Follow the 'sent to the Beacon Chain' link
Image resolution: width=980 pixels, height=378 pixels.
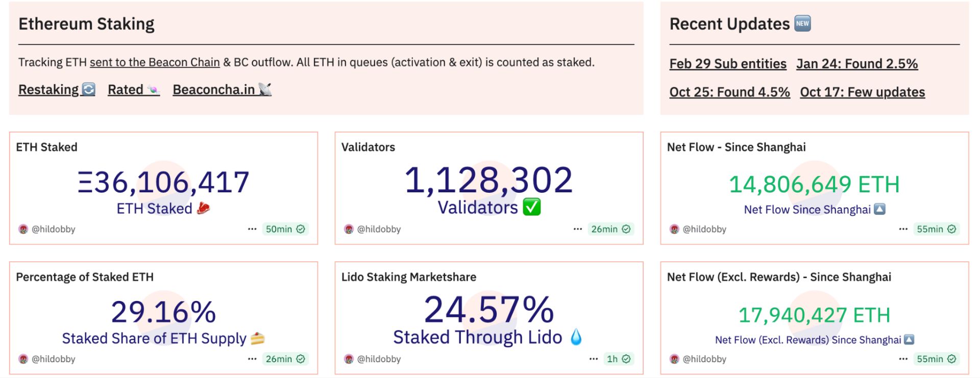155,62
